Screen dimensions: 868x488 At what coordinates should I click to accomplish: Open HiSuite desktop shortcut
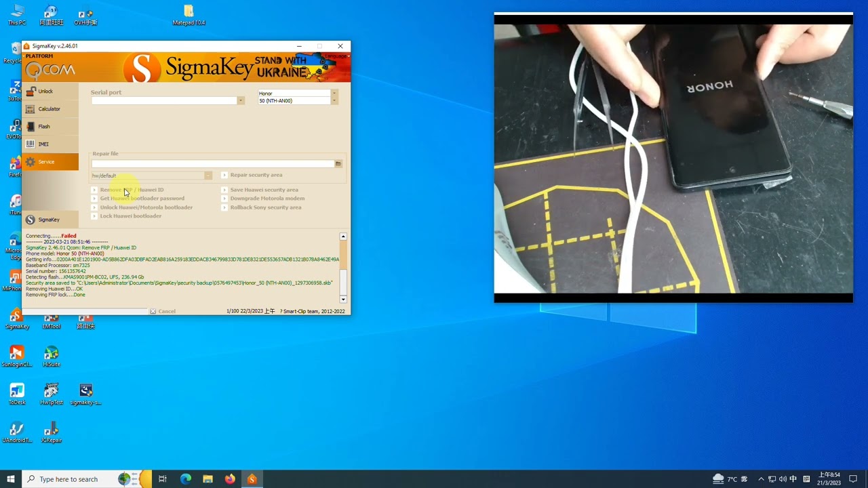tap(52, 357)
